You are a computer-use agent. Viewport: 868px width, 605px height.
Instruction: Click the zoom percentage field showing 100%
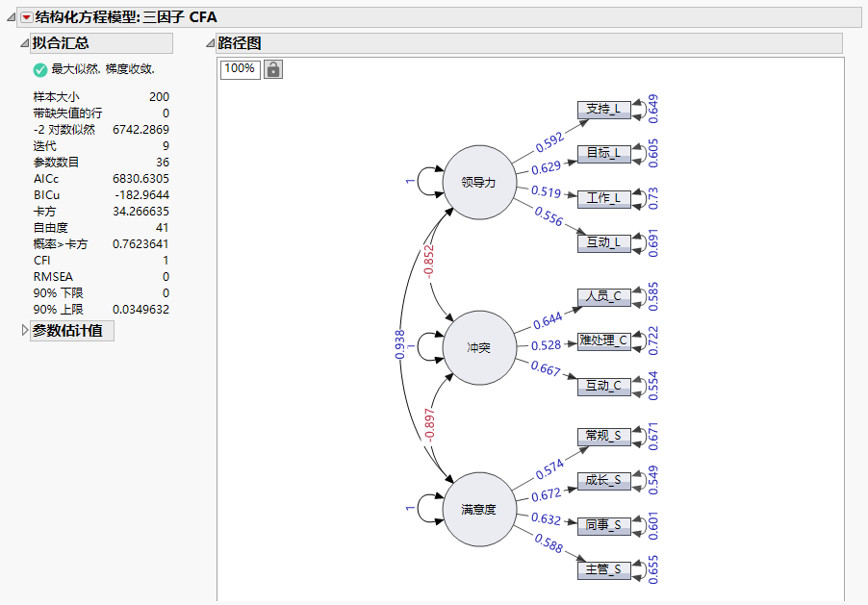pyautogui.click(x=239, y=69)
